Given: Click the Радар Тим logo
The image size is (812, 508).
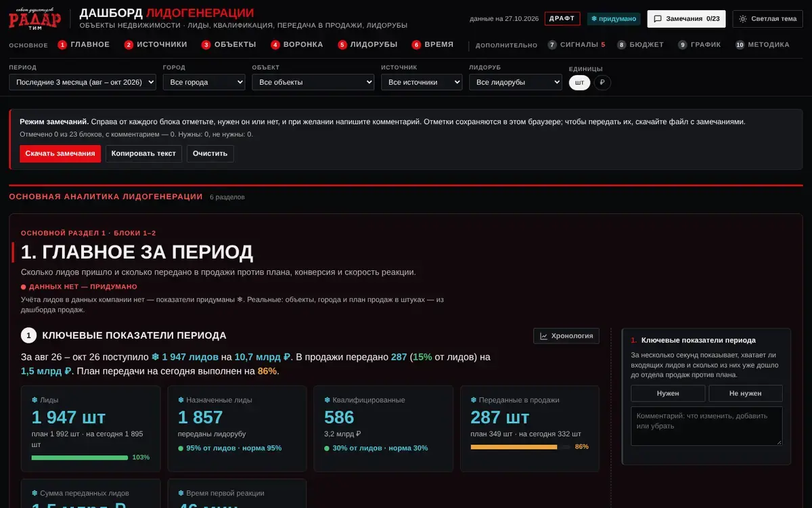Looking at the screenshot, I should click(35, 18).
